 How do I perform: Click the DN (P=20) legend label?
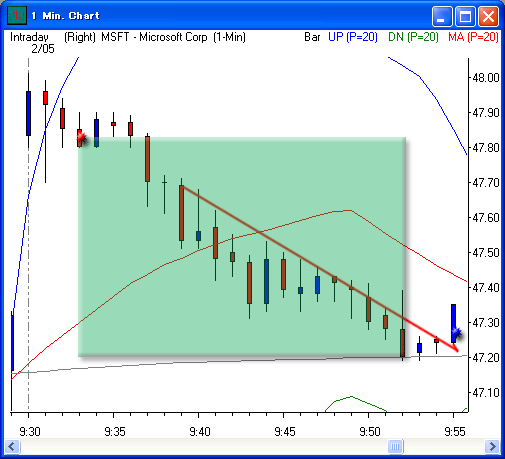[x=413, y=37]
